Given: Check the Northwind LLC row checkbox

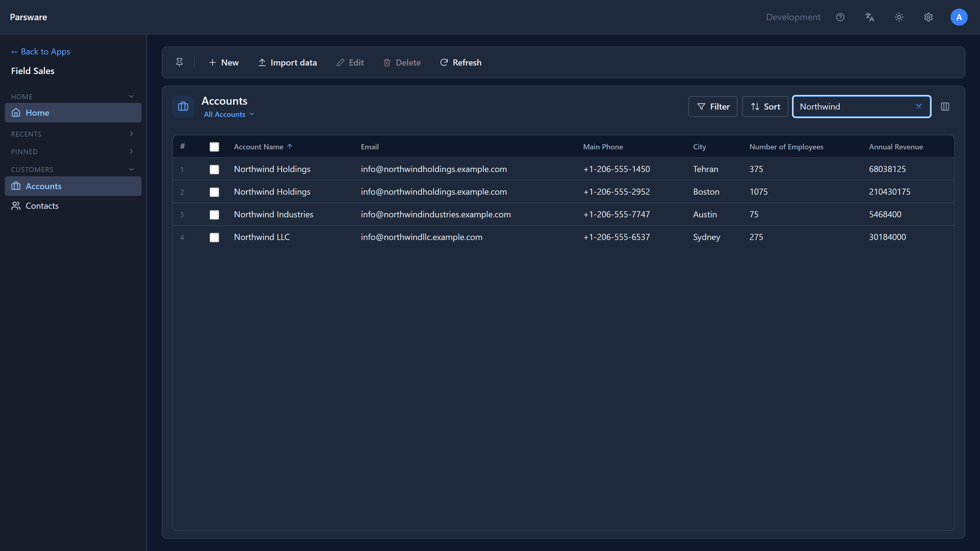Looking at the screenshot, I should 214,237.
